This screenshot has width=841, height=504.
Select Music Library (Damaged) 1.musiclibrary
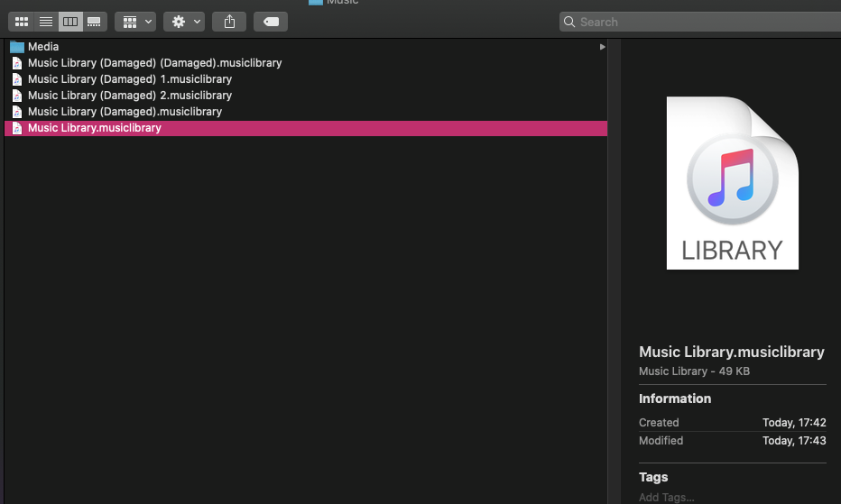(x=306, y=78)
